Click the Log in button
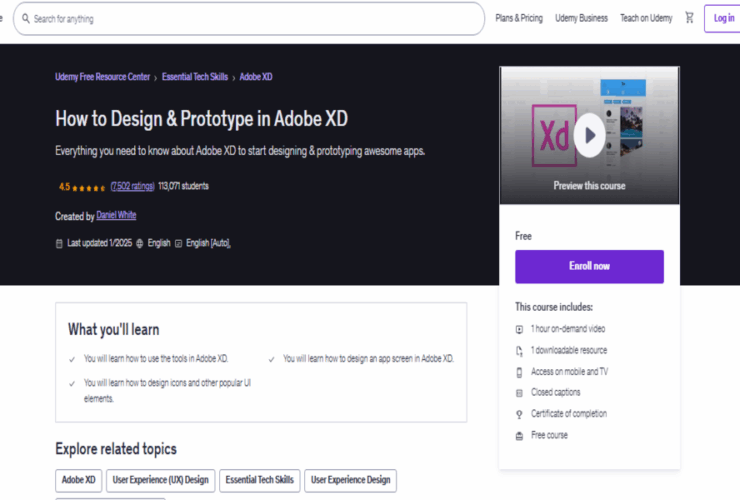 [x=723, y=18]
